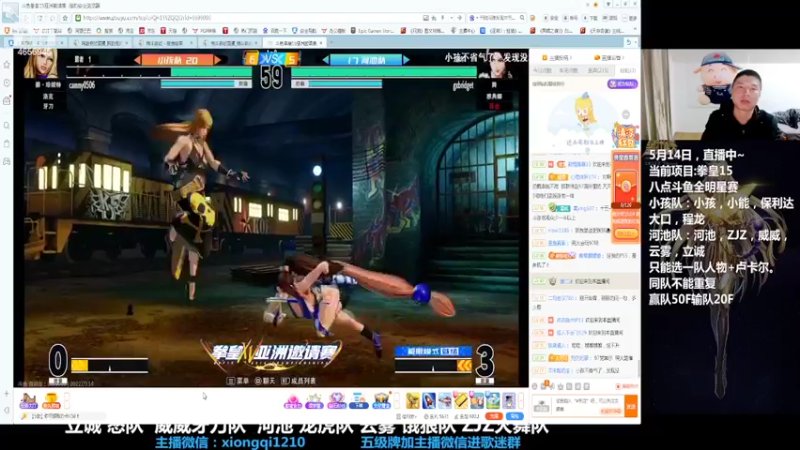
Task: Open the search icon in left sidebar
Action: click(x=7, y=125)
